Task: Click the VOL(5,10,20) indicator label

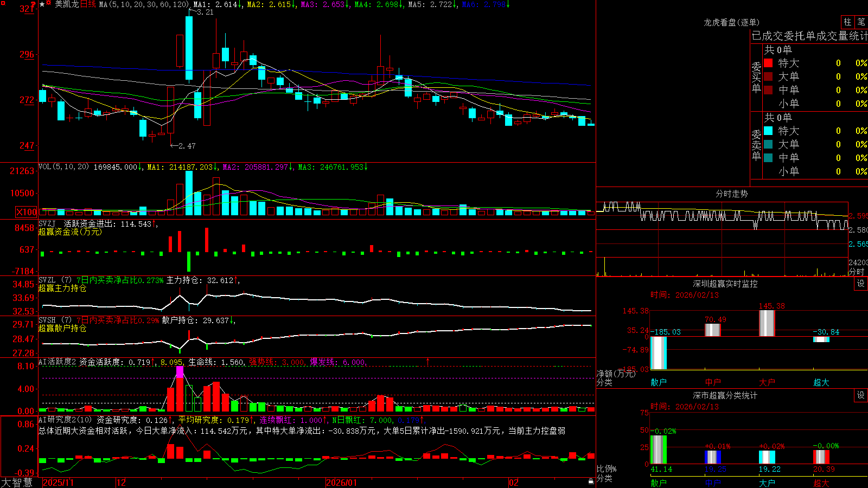Action: point(63,167)
